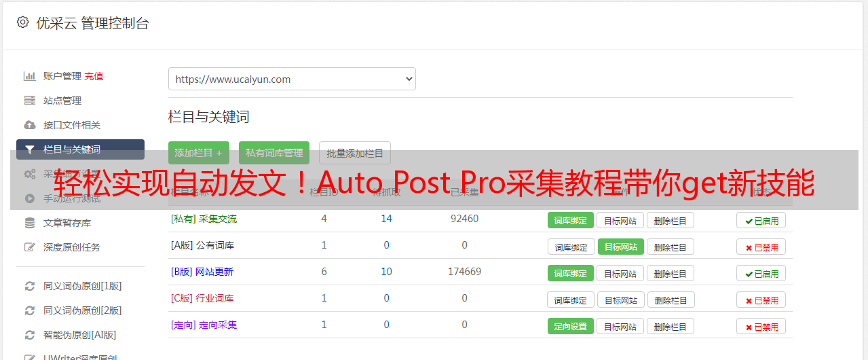Click 词库绑定 for the 网站更新 row
Viewport: 868px width, 360px height.
[x=571, y=273]
